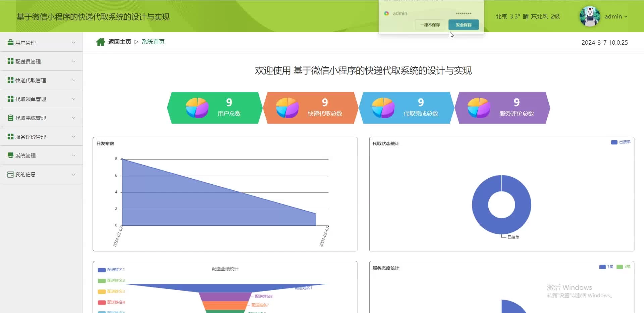Toggle the 配送姓名3 legend swatch
This screenshot has height=313, width=644.
(102, 292)
